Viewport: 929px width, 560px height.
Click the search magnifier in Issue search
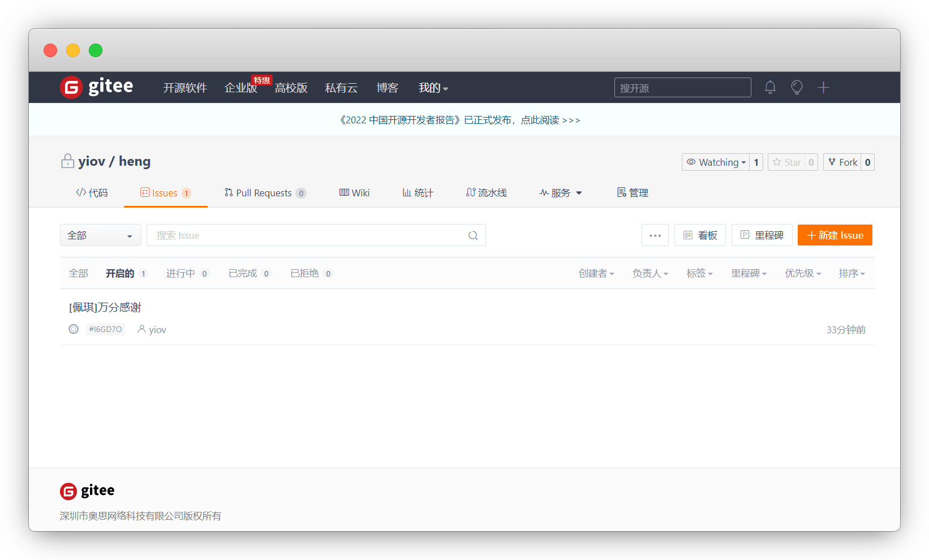pos(473,235)
